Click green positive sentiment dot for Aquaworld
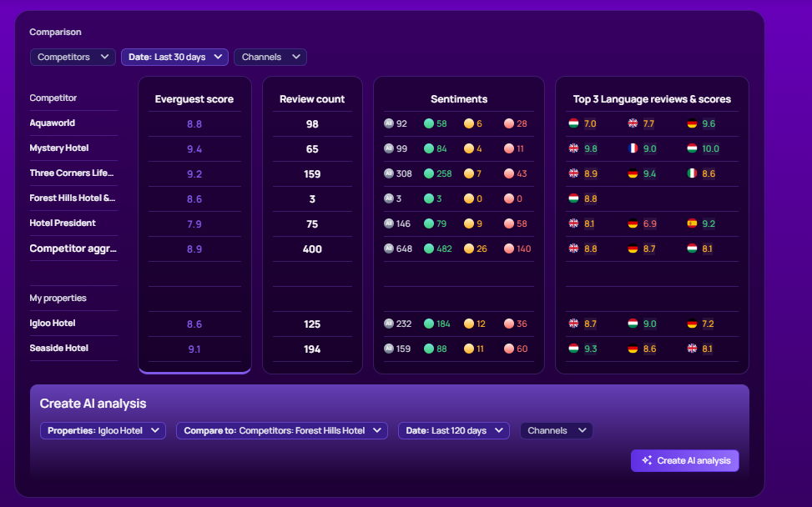This screenshot has width=812, height=507. click(429, 123)
